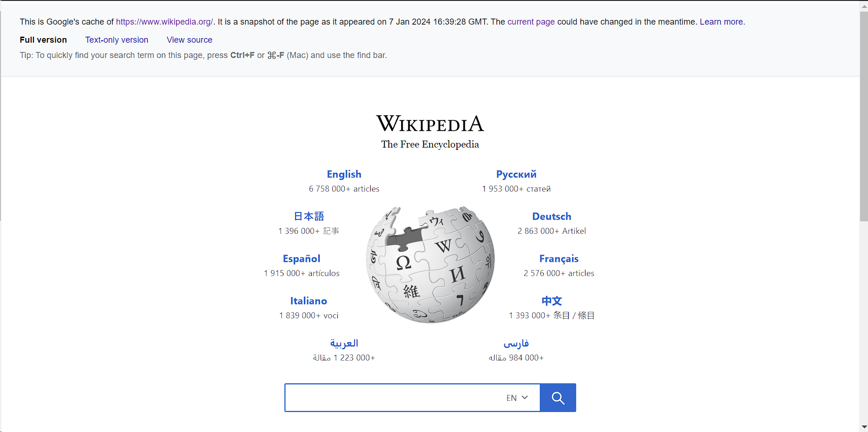The height and width of the screenshot is (432, 868).
Task: Open the cached https://www.wikipedia.org/ URL link
Action: point(164,22)
